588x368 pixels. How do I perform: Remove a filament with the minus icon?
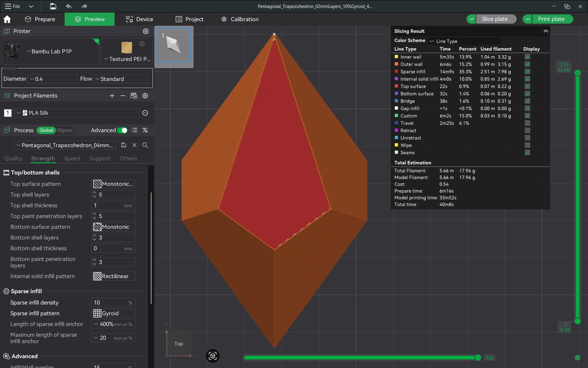[x=123, y=96]
